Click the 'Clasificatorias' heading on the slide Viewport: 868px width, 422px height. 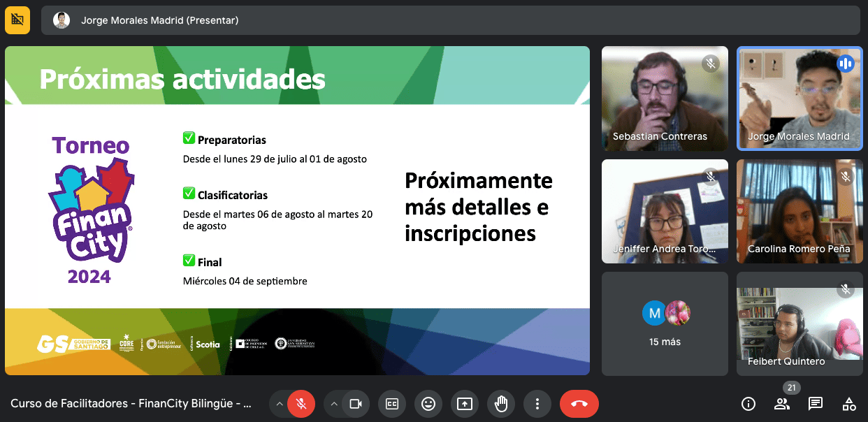(233, 196)
